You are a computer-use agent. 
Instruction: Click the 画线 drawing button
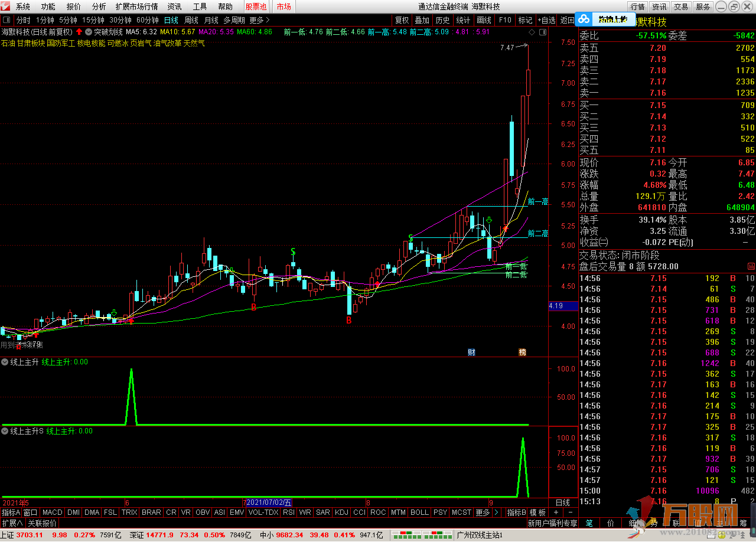coord(484,20)
